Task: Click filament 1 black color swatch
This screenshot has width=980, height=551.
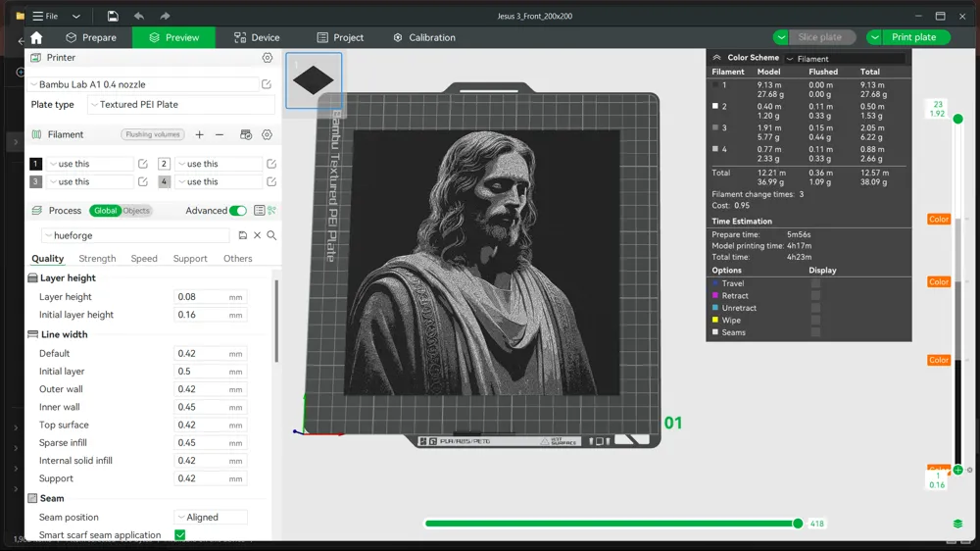Action: click(35, 164)
